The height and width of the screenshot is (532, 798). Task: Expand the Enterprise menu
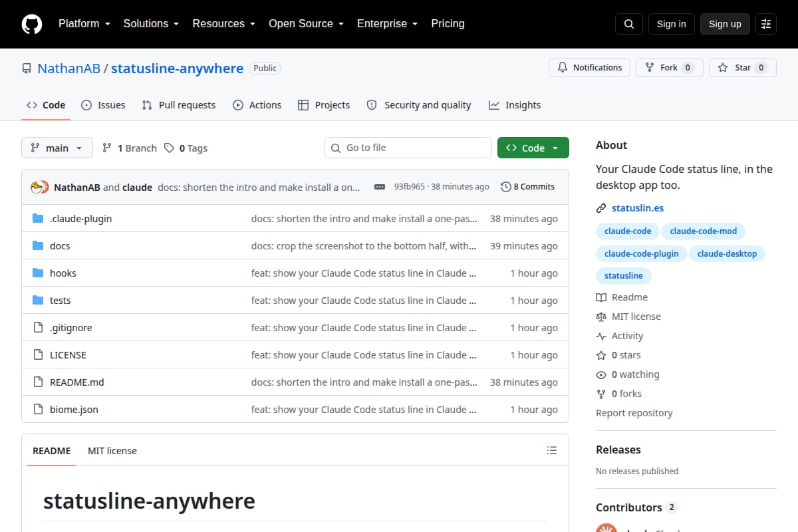click(x=387, y=23)
